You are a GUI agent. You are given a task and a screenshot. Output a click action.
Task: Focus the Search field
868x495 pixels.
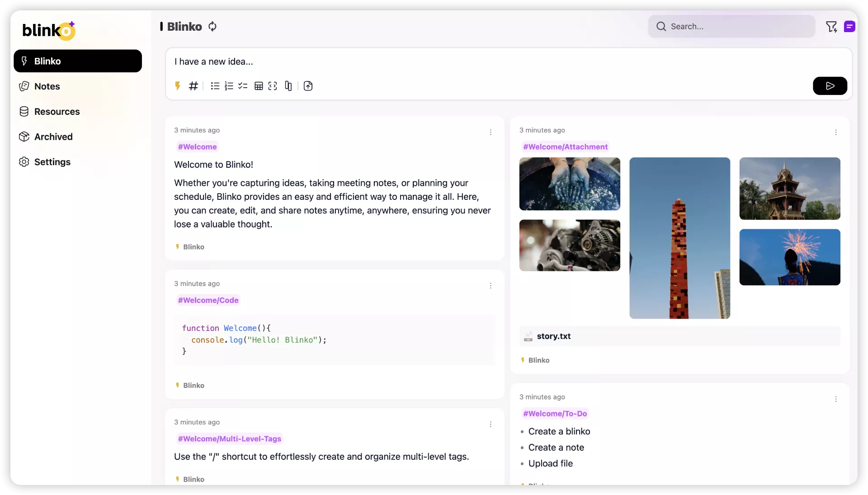pos(731,27)
